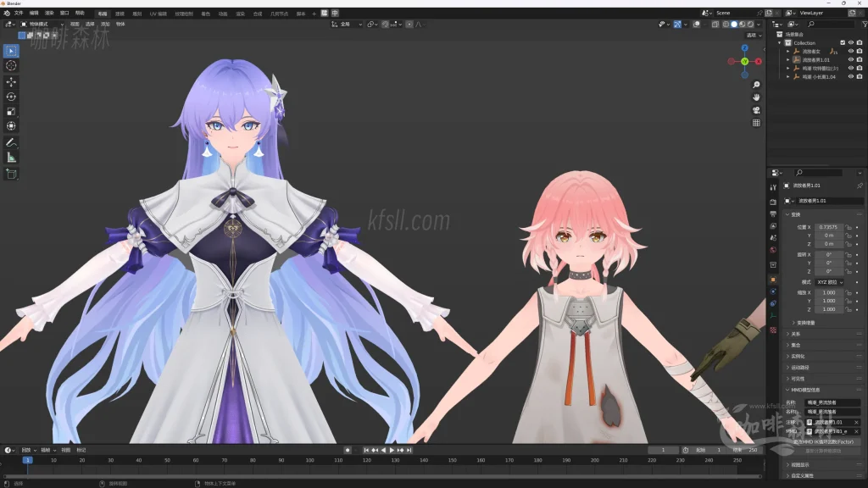Switch to the 几何节点 workspace tab
868x488 pixels.
pyautogui.click(x=278, y=14)
